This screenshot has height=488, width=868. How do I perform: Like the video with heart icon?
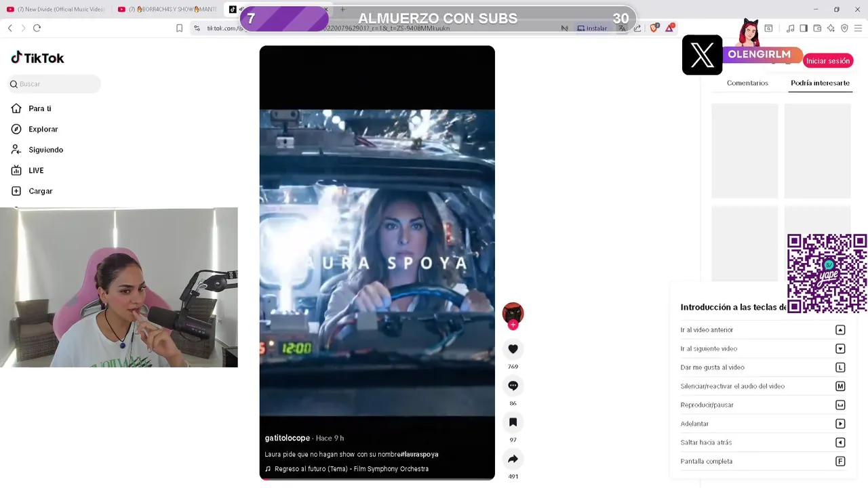(513, 349)
